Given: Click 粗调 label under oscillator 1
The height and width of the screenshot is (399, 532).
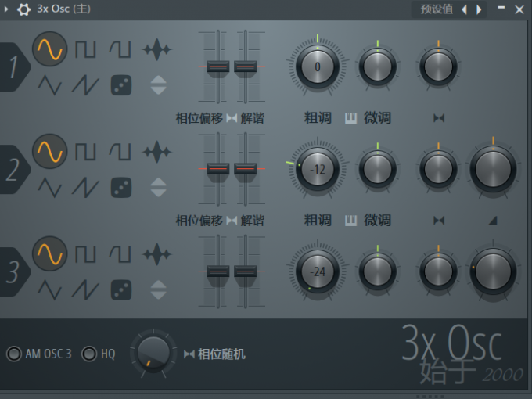Looking at the screenshot, I should point(318,117).
